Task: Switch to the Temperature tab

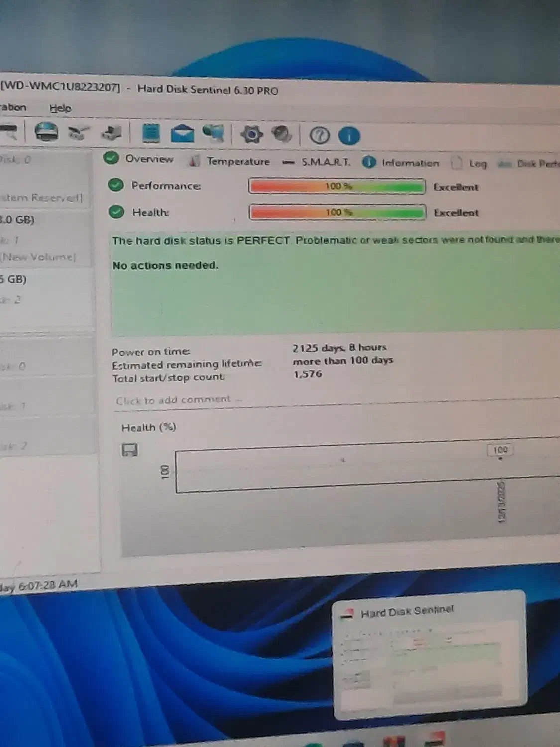Action: 237,161
